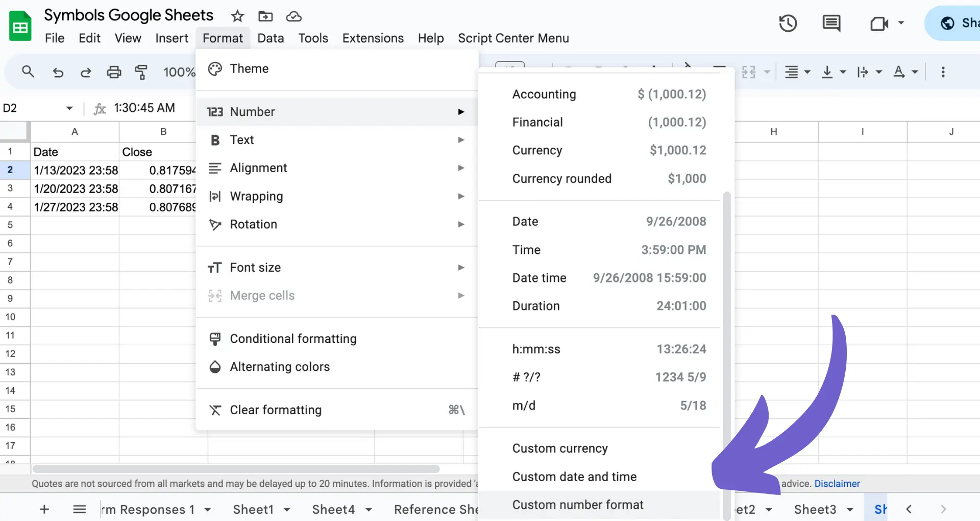Viewport: 980px width, 521px height.
Task: Open Sheet3 tab dropdown arrow
Action: click(850, 510)
